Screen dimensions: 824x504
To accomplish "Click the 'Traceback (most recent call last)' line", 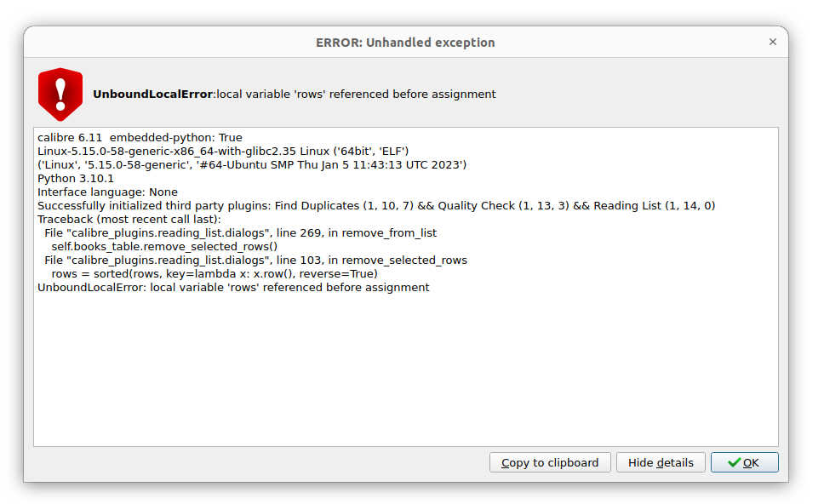I will point(129,220).
